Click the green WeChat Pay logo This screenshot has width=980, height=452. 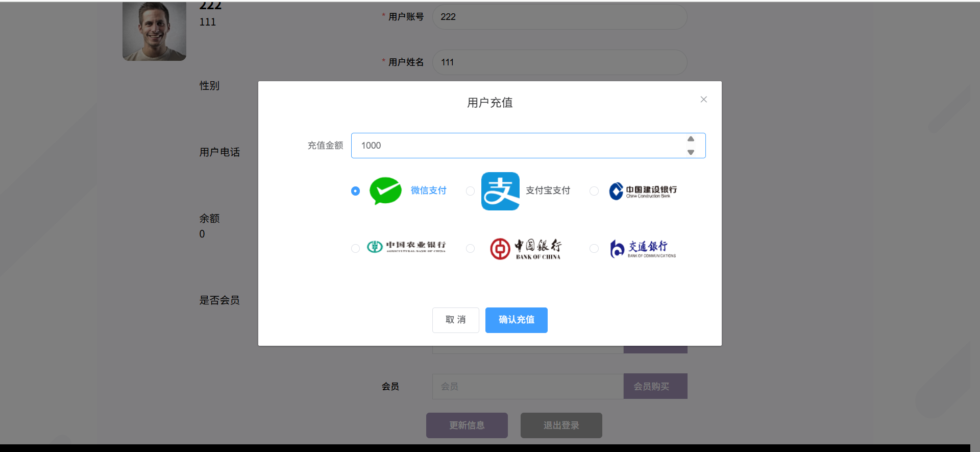click(x=385, y=191)
